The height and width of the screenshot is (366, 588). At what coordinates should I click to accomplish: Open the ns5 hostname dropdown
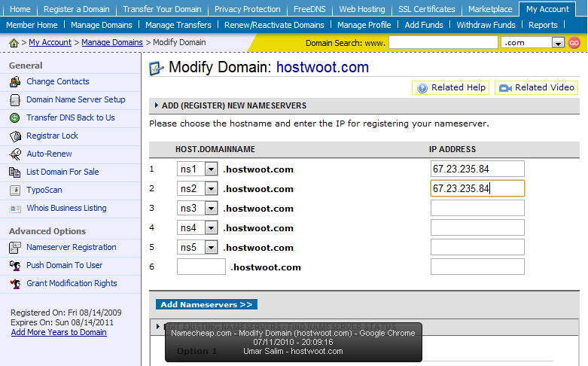coord(211,247)
